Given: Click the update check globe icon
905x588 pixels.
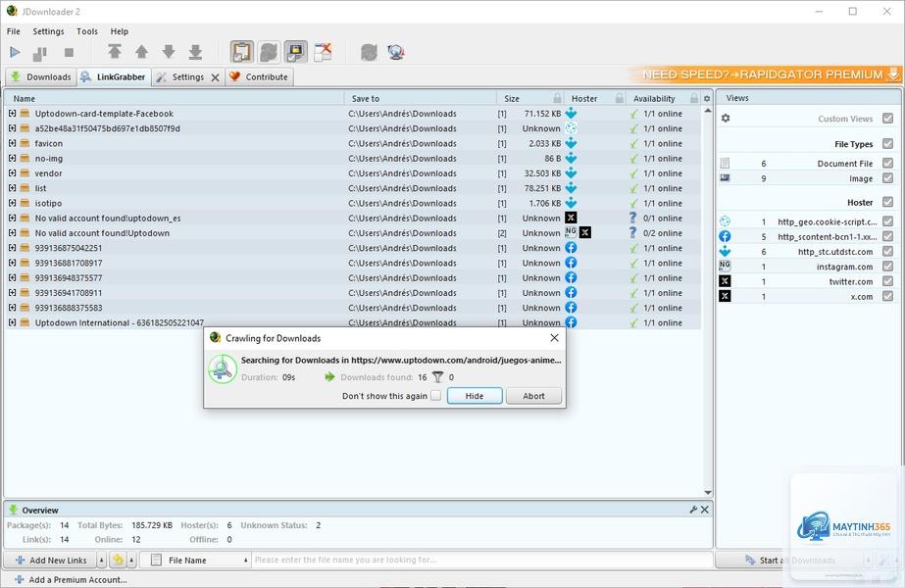Looking at the screenshot, I should tap(396, 53).
